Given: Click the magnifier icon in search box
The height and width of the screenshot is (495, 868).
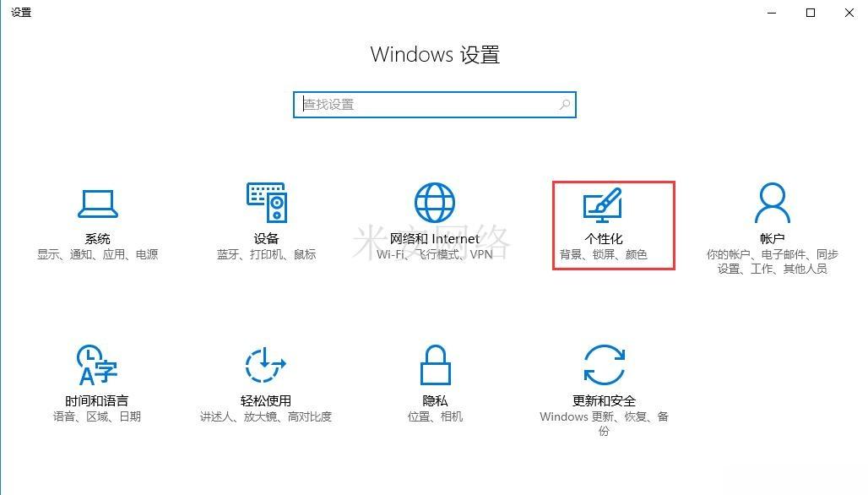Looking at the screenshot, I should pos(565,105).
